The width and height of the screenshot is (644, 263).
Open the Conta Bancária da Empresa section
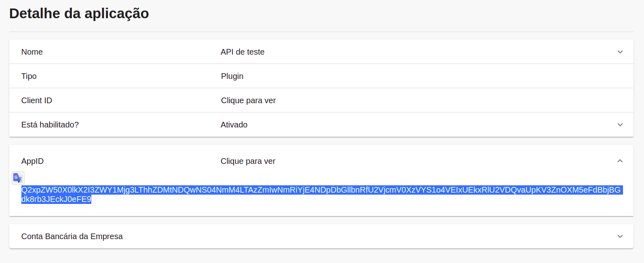tap(72, 236)
